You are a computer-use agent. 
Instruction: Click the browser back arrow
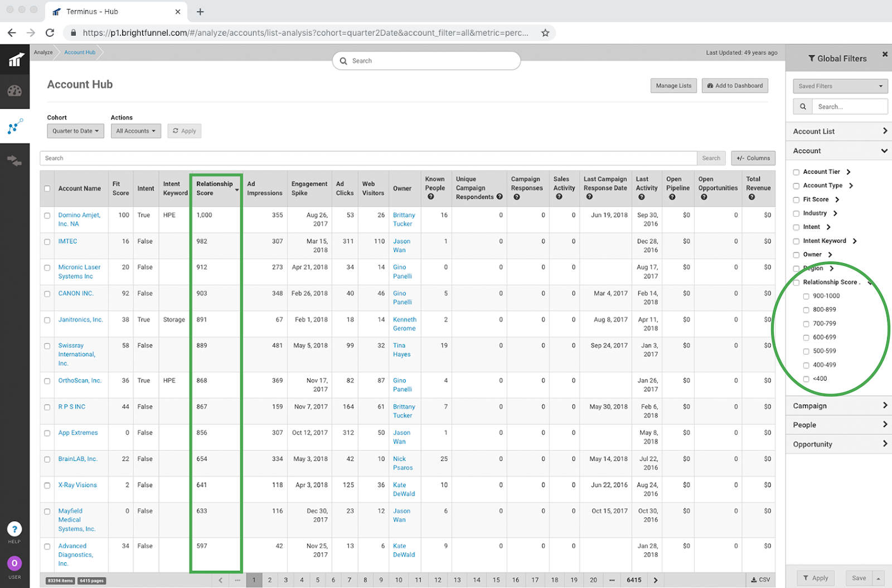(12, 33)
